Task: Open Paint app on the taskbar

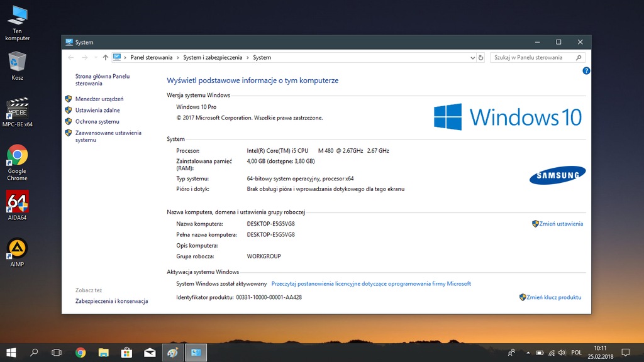Action: pyautogui.click(x=173, y=353)
